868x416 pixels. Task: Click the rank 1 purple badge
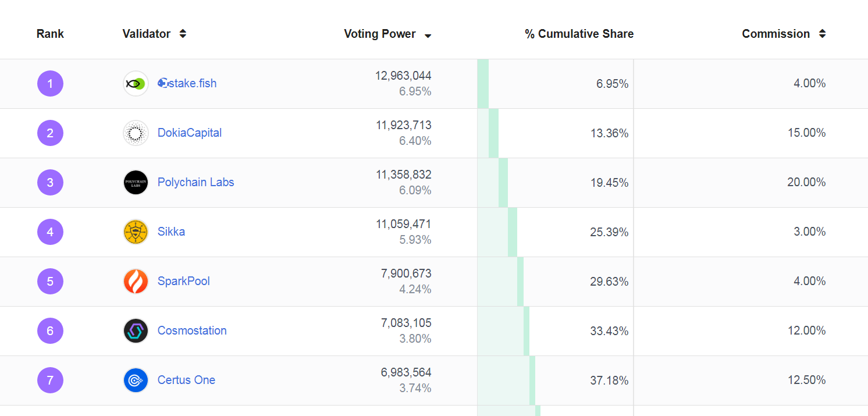pos(50,84)
